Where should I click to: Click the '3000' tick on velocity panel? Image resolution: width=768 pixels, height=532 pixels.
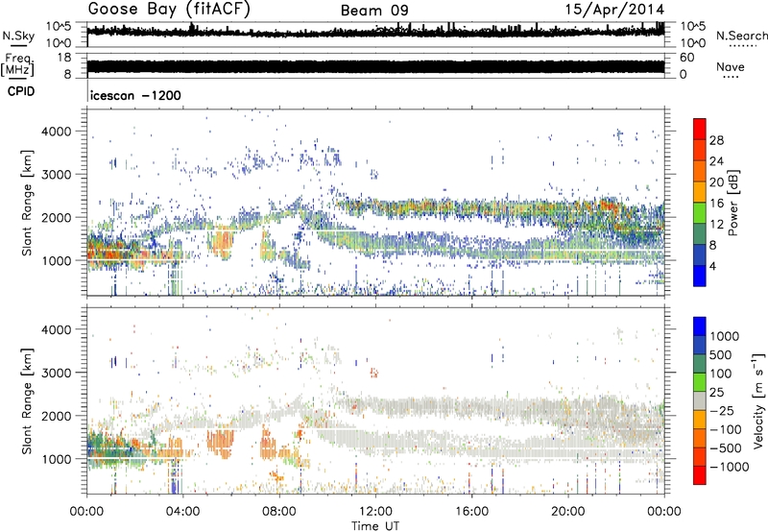tap(56, 373)
